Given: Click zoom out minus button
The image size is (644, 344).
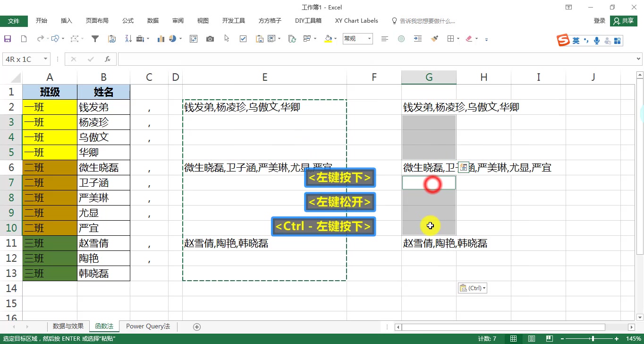Looking at the screenshot, I should point(562,339).
